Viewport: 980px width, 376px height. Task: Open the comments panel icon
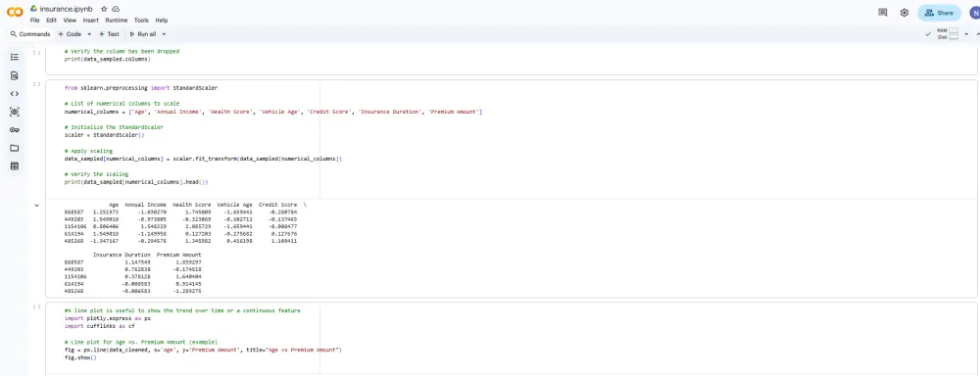tap(883, 12)
